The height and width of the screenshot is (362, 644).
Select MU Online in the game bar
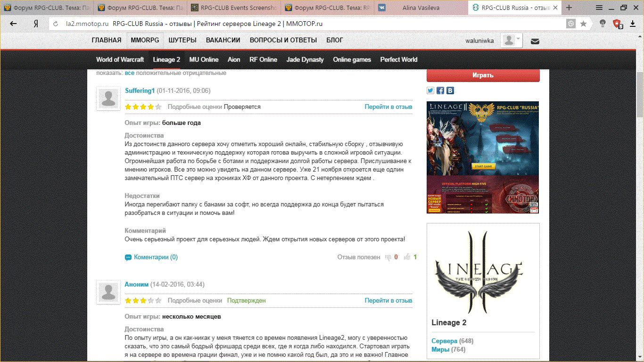click(204, 59)
